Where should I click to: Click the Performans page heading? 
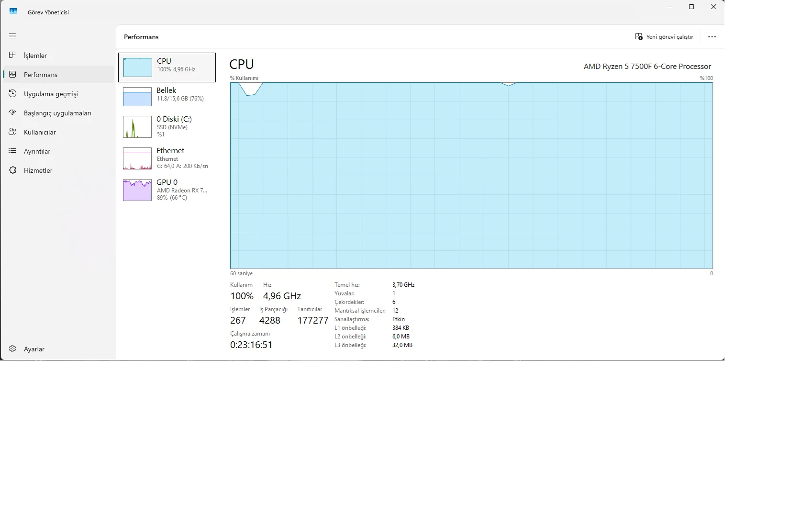(x=141, y=37)
